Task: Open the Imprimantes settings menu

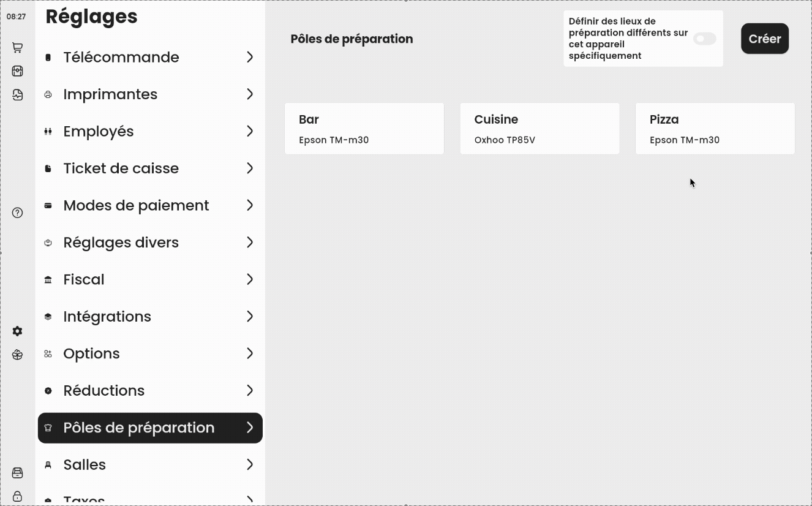Action: click(x=150, y=94)
